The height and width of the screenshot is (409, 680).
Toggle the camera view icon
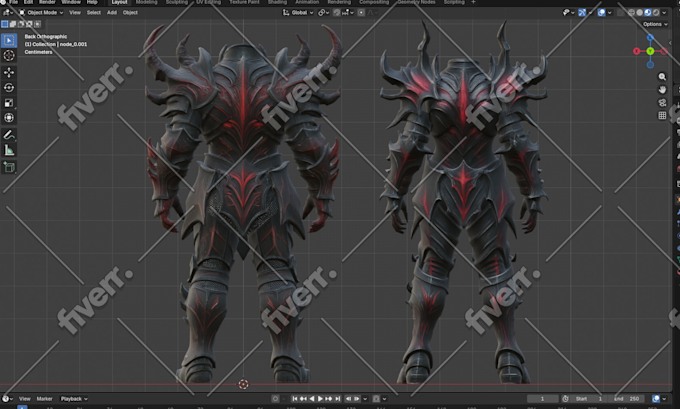pyautogui.click(x=662, y=103)
